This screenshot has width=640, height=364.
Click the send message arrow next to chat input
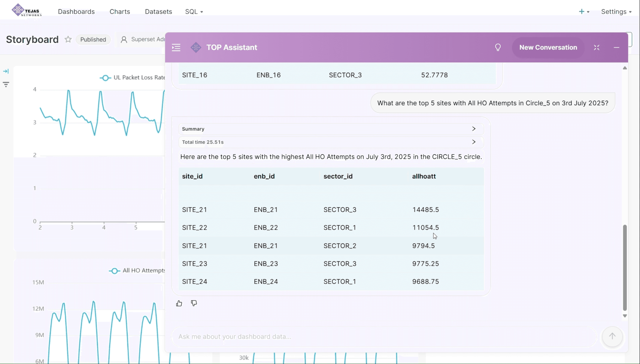612,337
